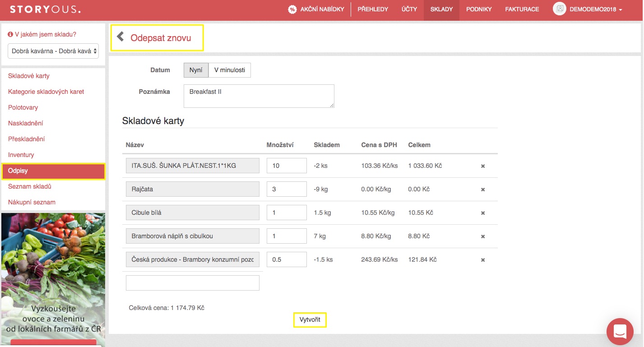Image resolution: width=644 pixels, height=347 pixels.
Task: Click the Bramborová náplň s cibulkou name field
Action: coord(193,236)
